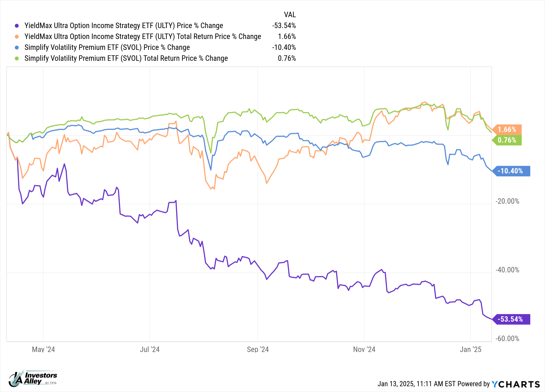Click the orange 1.66% end value tag
545x392 pixels.
[507, 129]
